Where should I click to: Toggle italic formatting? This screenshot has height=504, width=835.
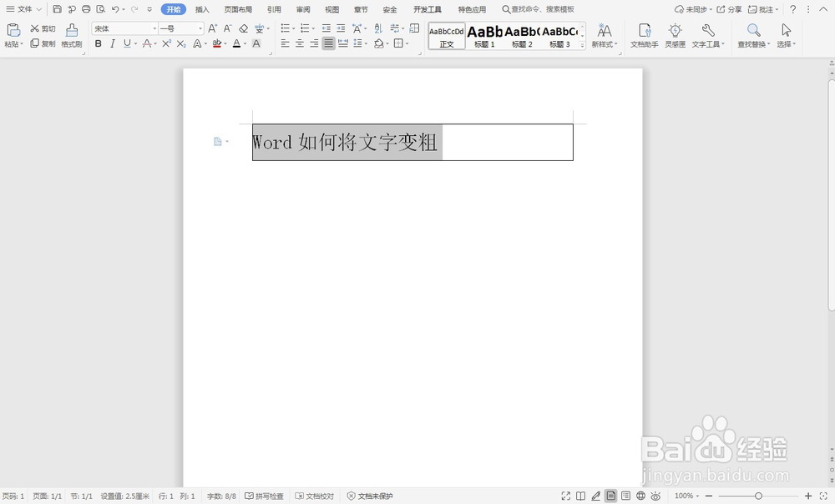tap(112, 43)
